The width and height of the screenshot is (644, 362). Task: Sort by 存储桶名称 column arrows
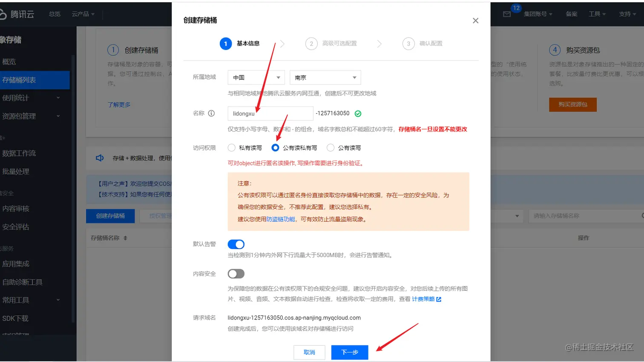click(125, 238)
